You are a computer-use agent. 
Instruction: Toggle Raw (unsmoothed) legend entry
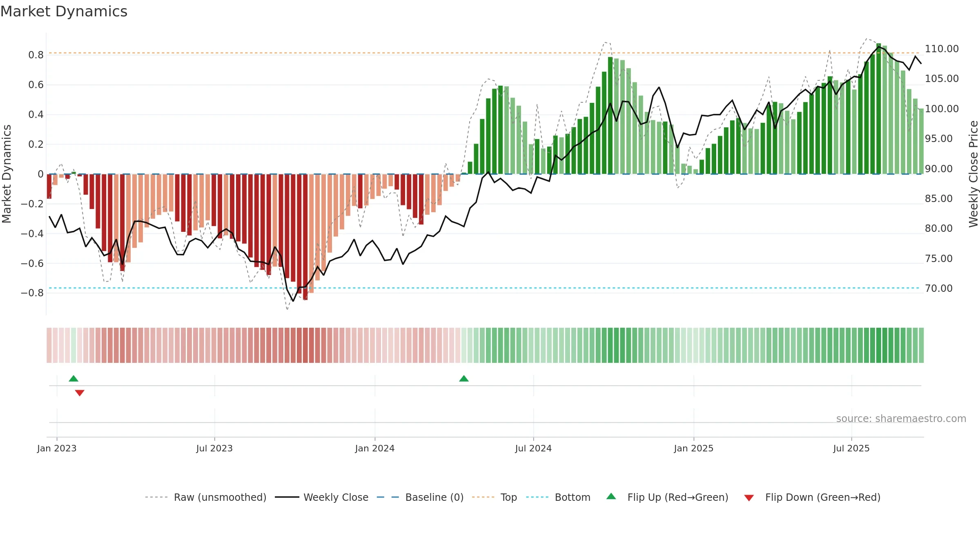(206, 497)
